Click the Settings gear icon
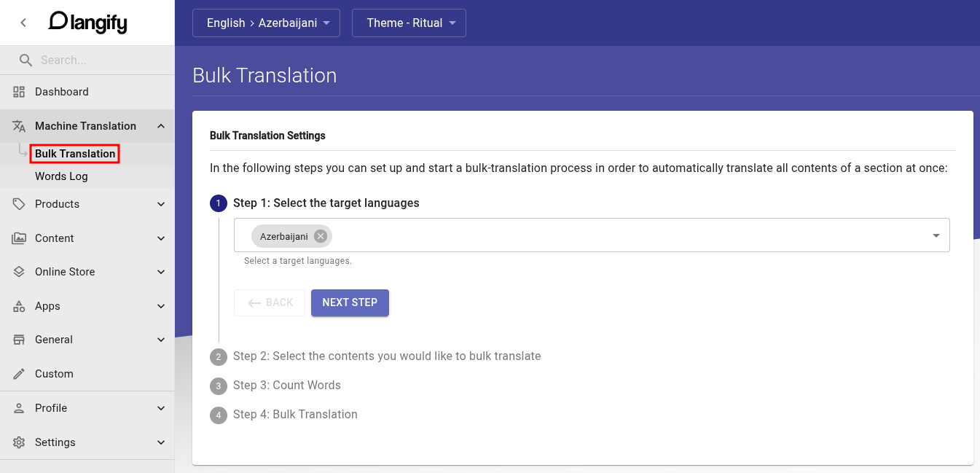 click(20, 442)
